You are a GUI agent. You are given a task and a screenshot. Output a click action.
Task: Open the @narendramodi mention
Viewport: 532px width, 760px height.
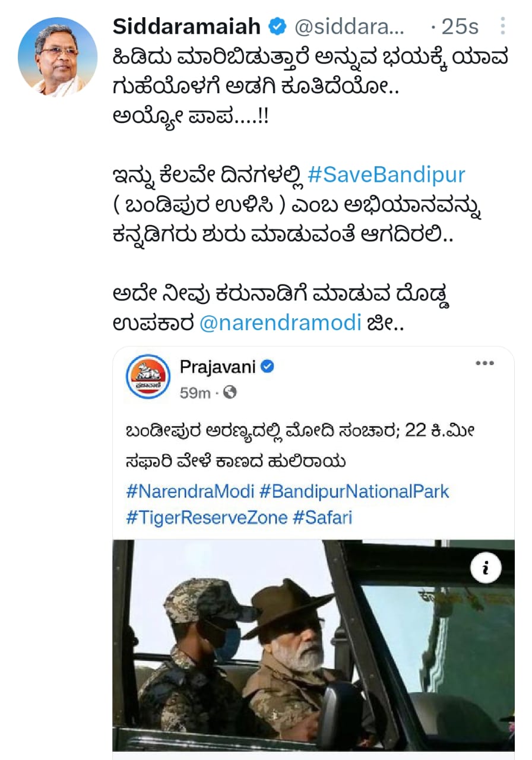tap(280, 324)
